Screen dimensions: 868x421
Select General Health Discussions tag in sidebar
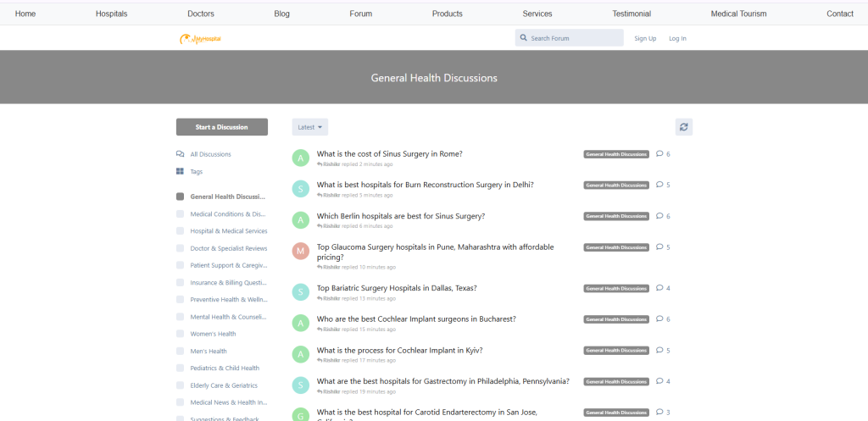[x=221, y=197]
